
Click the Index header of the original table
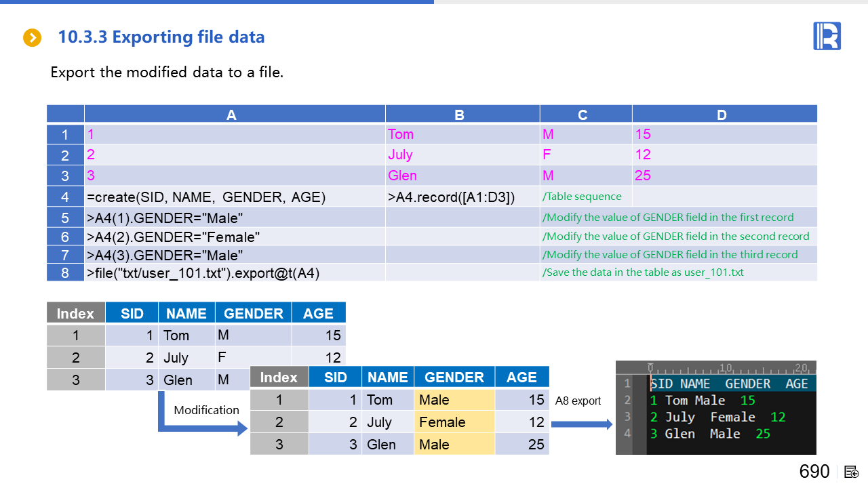(75, 313)
